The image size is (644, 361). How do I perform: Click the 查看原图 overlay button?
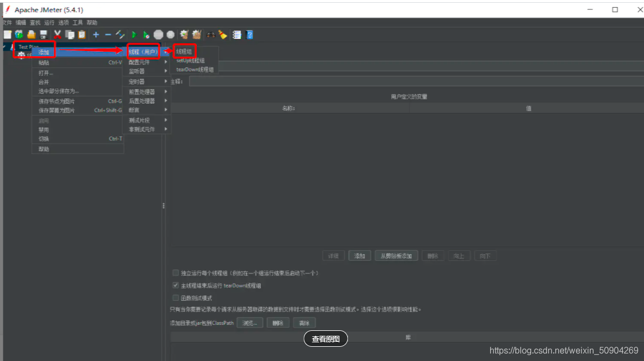(326, 339)
